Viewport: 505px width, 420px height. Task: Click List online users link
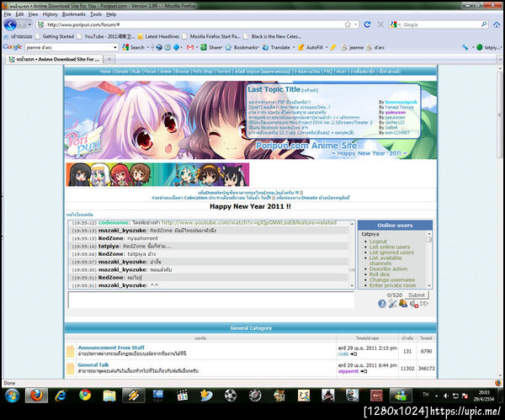click(x=390, y=247)
